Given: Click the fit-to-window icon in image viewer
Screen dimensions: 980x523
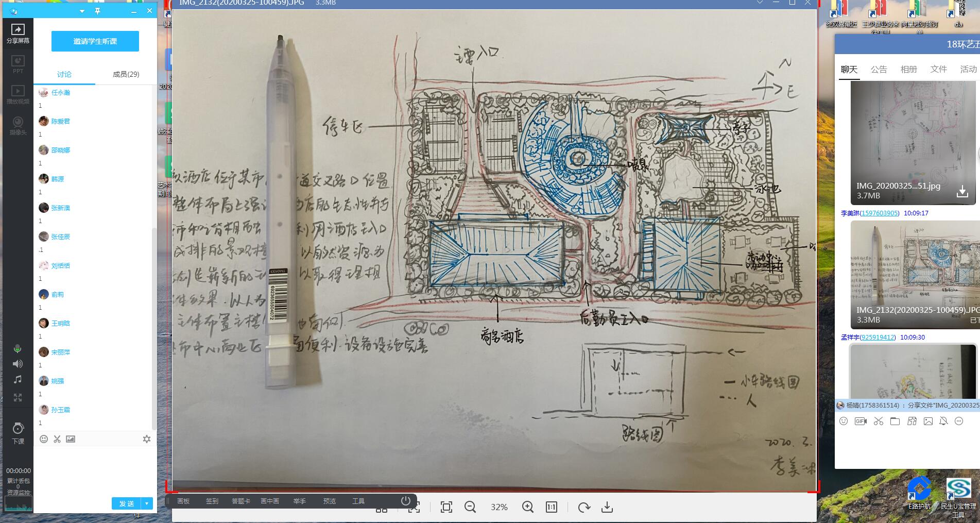Looking at the screenshot, I should tap(446, 507).
